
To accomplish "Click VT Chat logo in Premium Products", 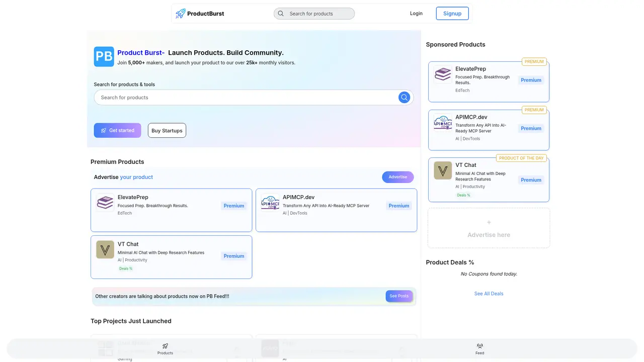I will (x=105, y=249).
